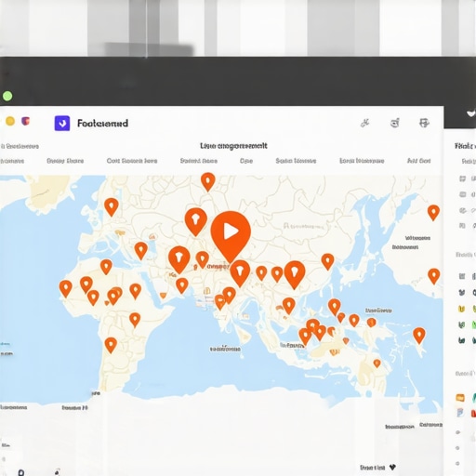Click the yellow circle beside the shield badge
This screenshot has height=476, width=476.
click(10, 121)
